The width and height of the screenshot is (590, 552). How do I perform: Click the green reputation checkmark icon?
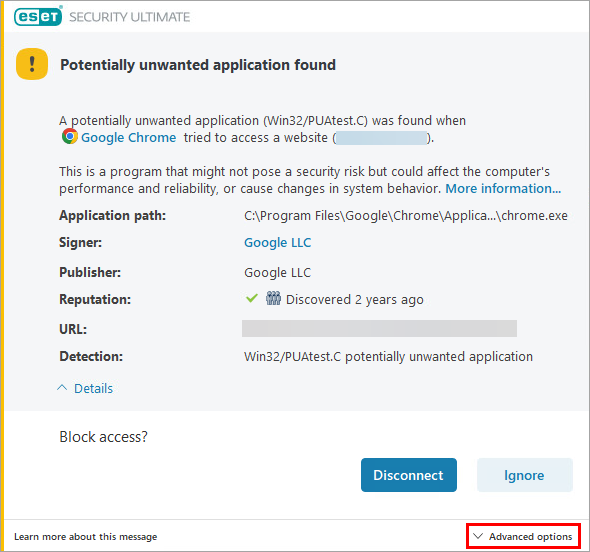[x=252, y=298]
